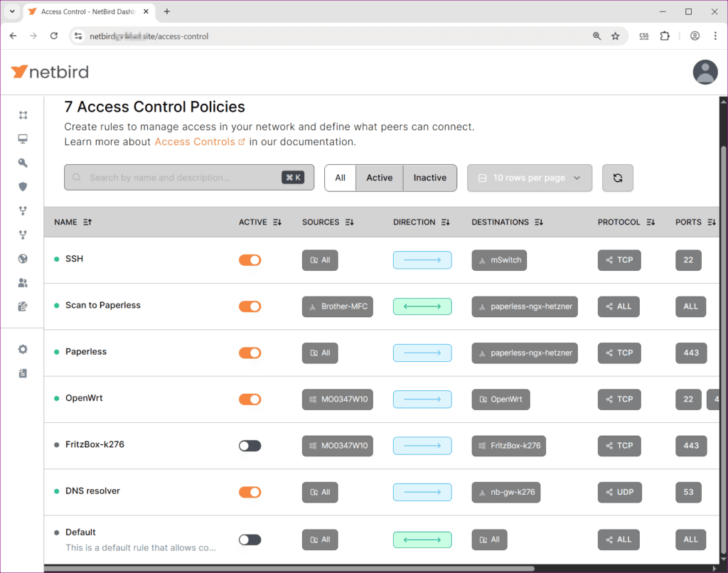Click the port 53 badge
This screenshot has height=573, width=728.
pyautogui.click(x=688, y=492)
